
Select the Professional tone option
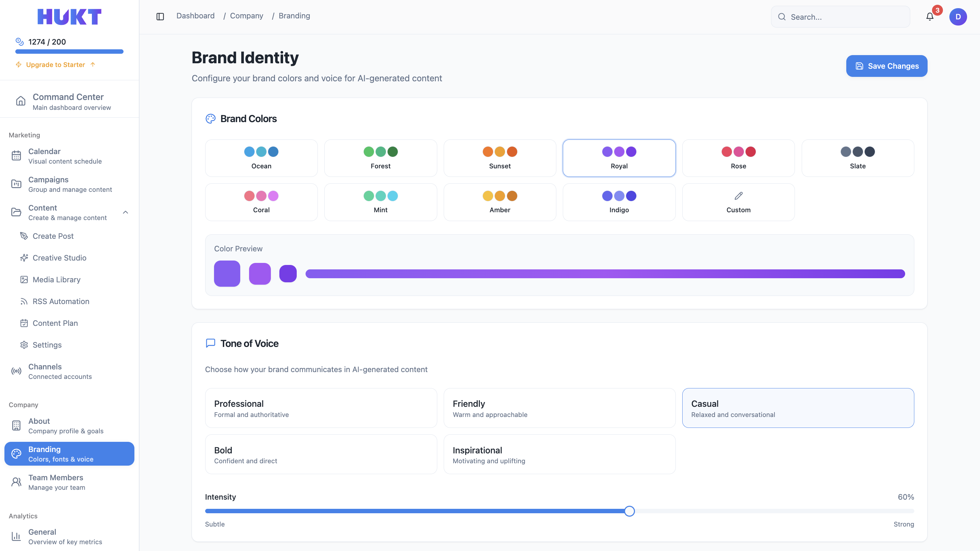[x=321, y=408]
